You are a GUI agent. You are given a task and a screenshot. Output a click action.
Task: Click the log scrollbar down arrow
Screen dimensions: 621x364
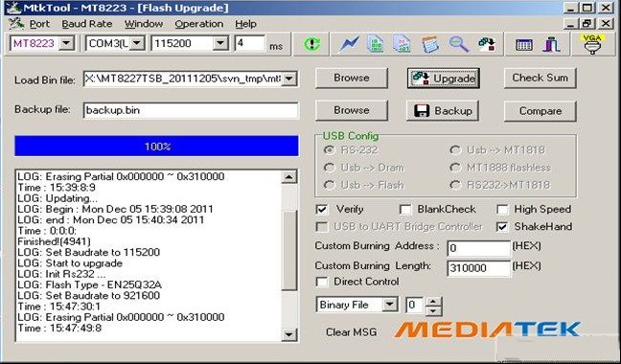click(289, 334)
